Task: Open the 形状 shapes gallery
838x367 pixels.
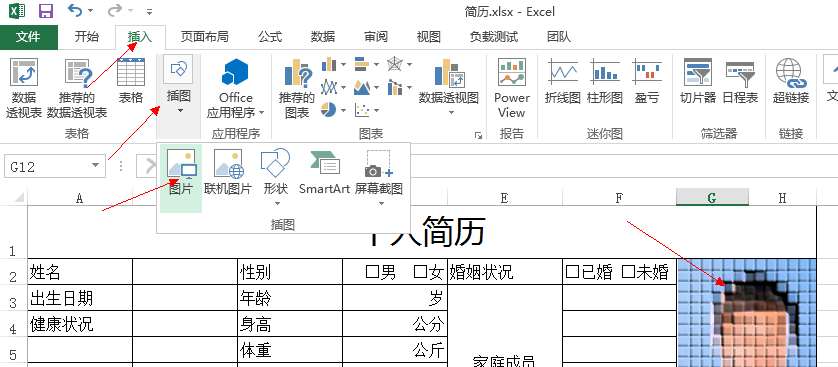Action: (x=276, y=177)
